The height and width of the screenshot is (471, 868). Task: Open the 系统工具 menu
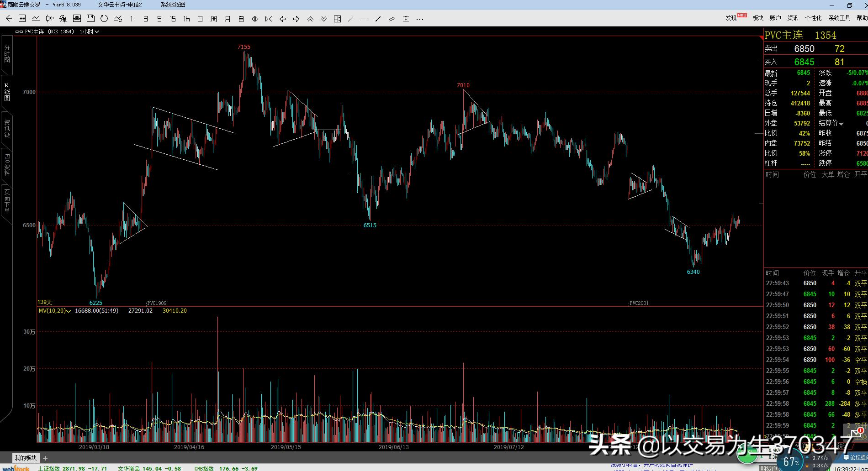(839, 18)
